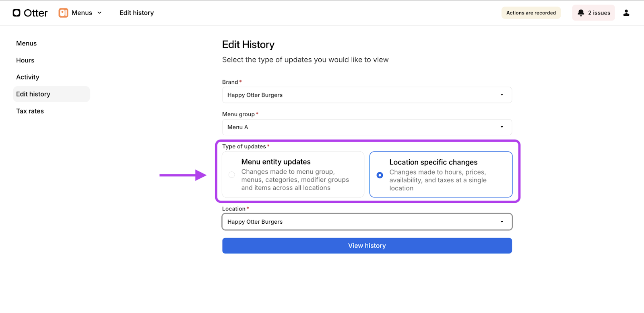Go to Menus in sidebar

[x=27, y=43]
